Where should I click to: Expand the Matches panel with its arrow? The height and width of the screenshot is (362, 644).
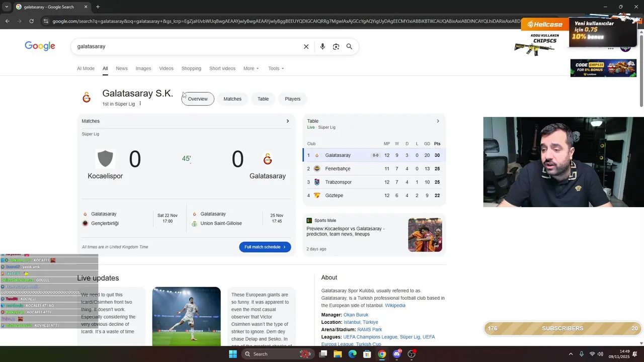pyautogui.click(x=288, y=121)
